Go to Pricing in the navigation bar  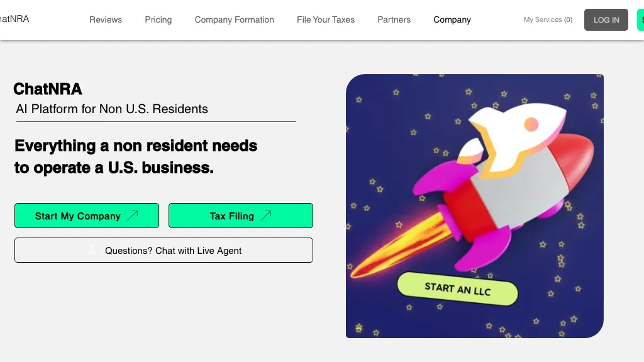pos(158,19)
